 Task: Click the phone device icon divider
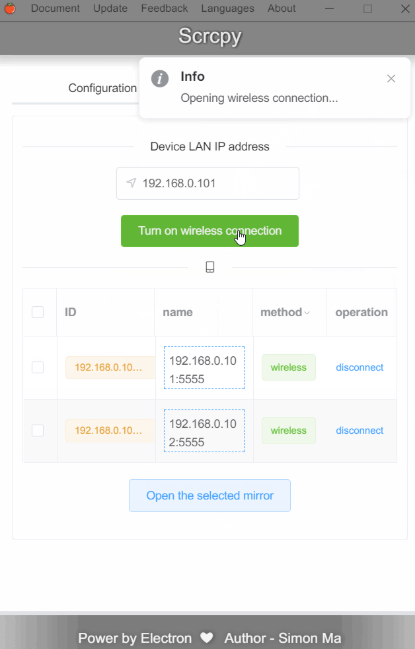(210, 267)
